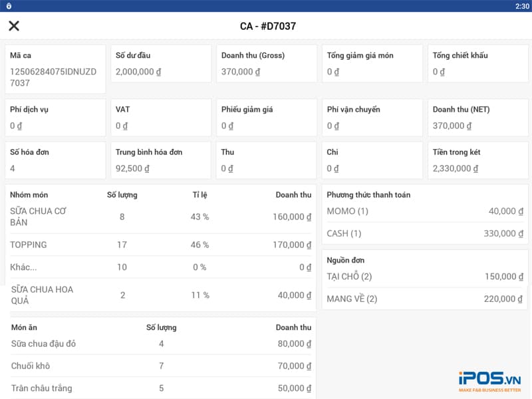This screenshot has width=532, height=399.
Task: Tap the clock showing 2:30
Action: (x=522, y=6)
